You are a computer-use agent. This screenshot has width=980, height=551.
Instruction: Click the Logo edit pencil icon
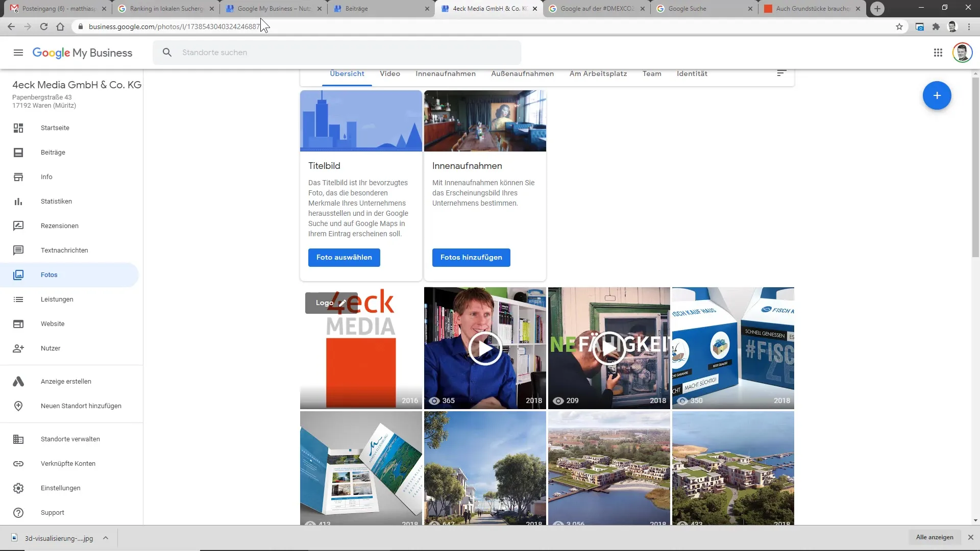[x=342, y=303]
